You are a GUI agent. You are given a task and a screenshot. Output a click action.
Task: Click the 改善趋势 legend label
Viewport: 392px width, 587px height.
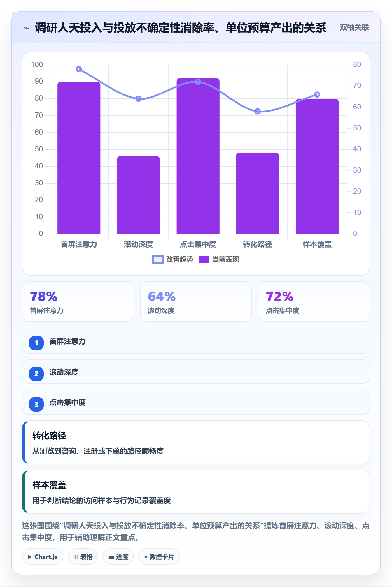click(179, 260)
